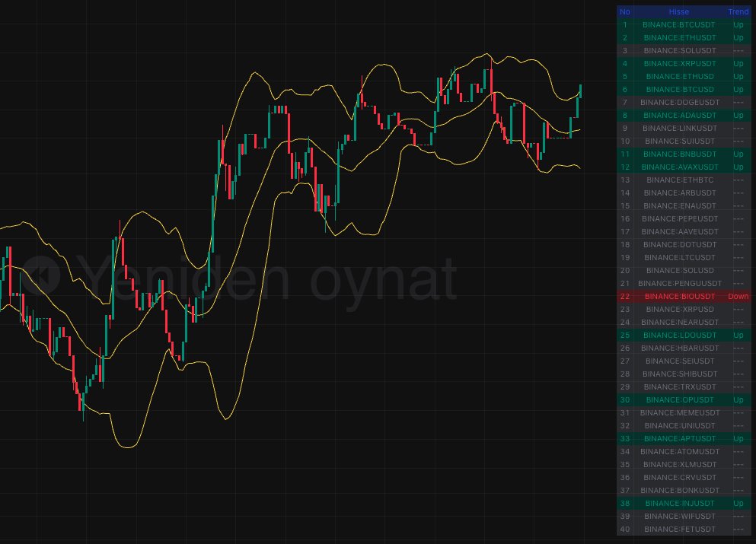Select the red-highlighted BINANCE:BIOUSDT row
This screenshot has width=756, height=544.
point(678,296)
